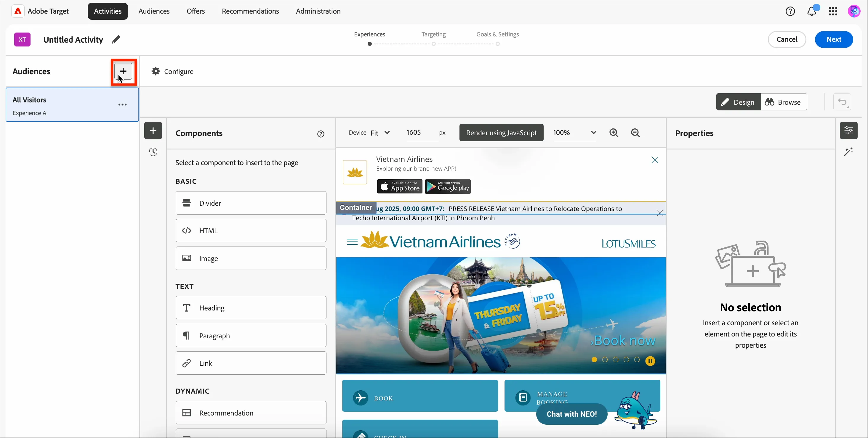Go to the Administration tab
868x438 pixels.
coord(318,11)
